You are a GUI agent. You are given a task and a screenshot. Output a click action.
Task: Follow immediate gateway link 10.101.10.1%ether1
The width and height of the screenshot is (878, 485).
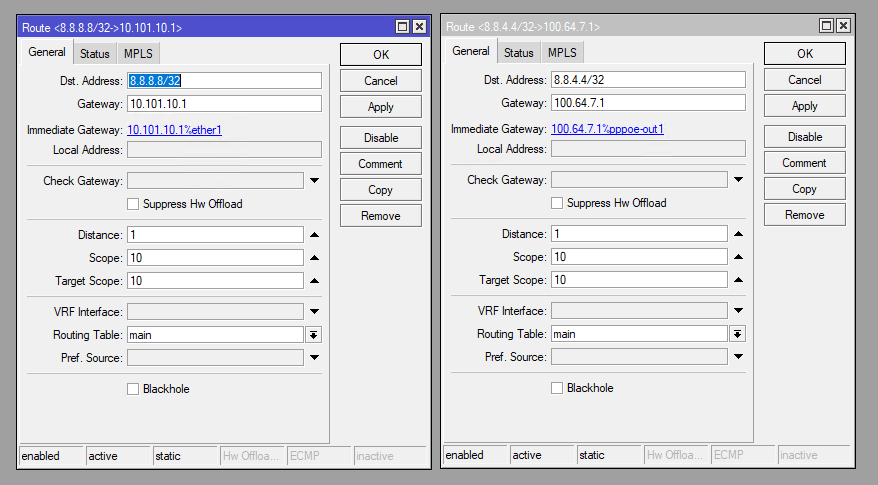pos(175,130)
